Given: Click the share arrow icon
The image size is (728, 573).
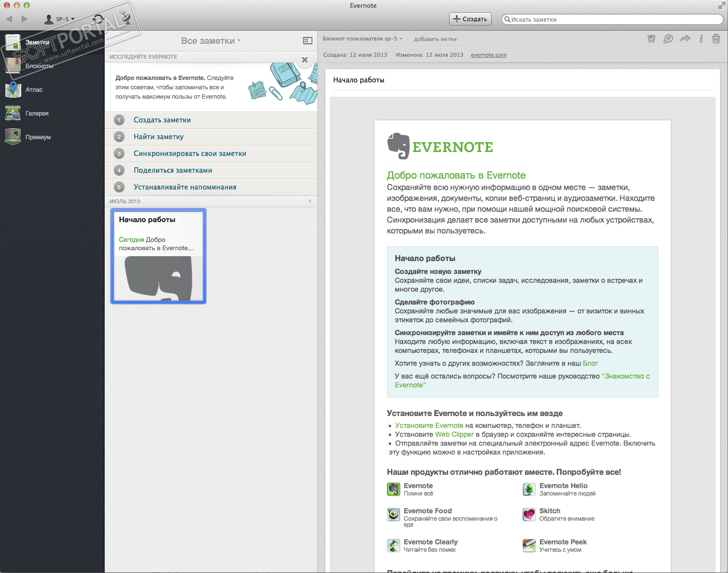Looking at the screenshot, I should tap(685, 38).
